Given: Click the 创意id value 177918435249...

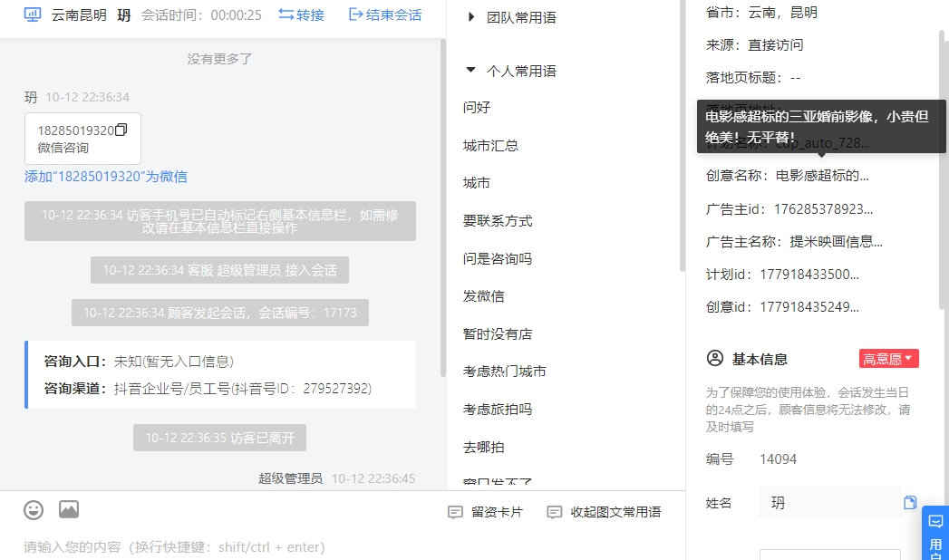Looking at the screenshot, I should [809, 307].
